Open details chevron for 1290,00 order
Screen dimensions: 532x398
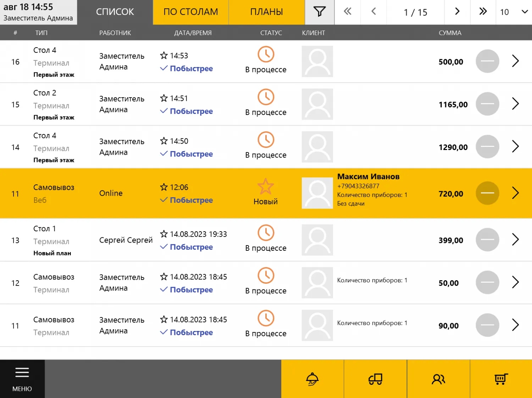pos(515,147)
